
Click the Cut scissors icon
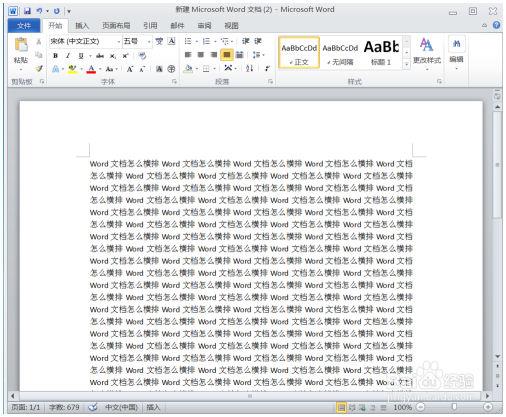click(39, 42)
